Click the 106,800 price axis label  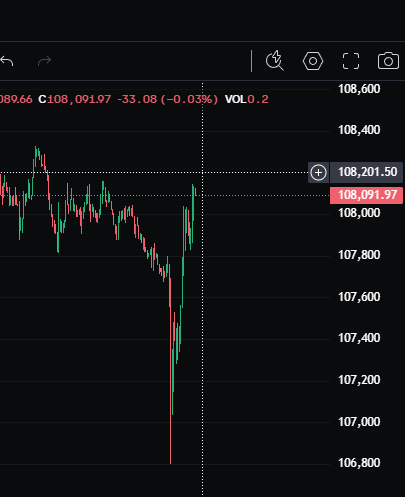(359, 463)
